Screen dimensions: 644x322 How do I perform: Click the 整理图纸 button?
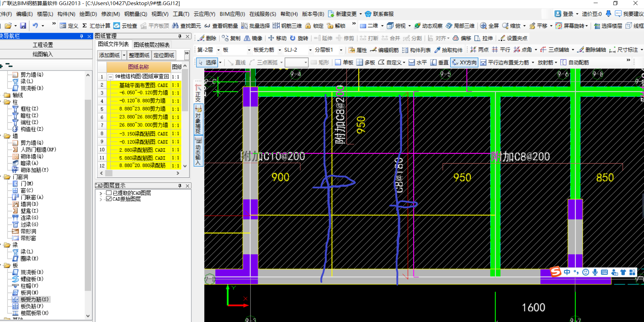point(139,55)
